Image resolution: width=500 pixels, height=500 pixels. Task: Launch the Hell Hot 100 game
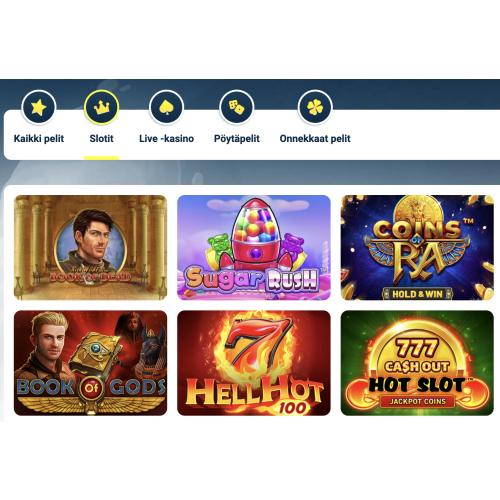[x=254, y=363]
